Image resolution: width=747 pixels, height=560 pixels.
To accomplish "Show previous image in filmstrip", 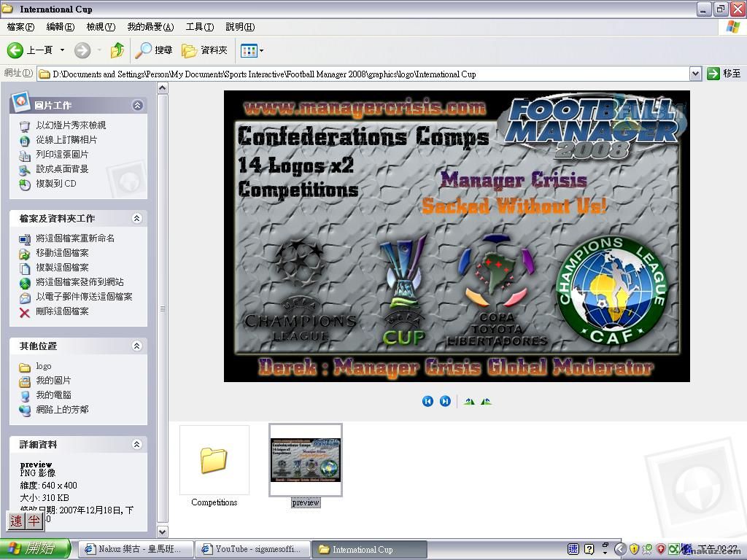I will point(427,402).
